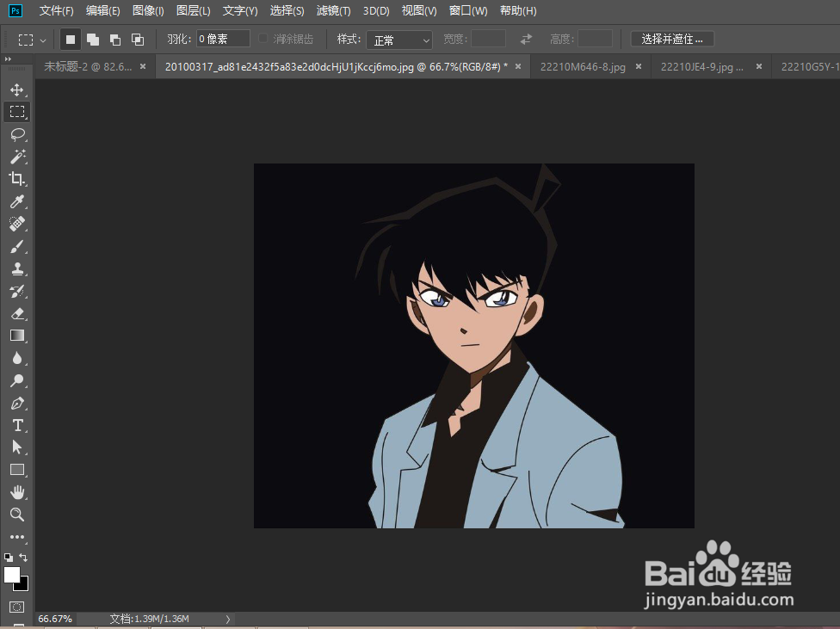Click the Photoshop Ps logo icon

pos(15,10)
